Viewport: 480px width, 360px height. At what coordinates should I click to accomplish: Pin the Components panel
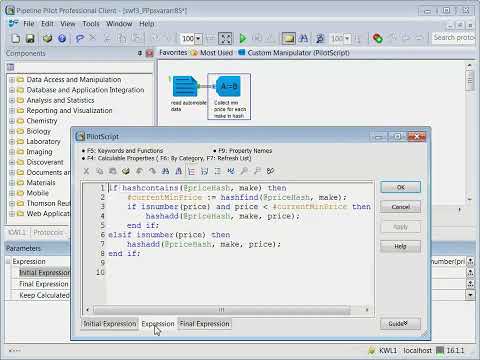[140, 53]
